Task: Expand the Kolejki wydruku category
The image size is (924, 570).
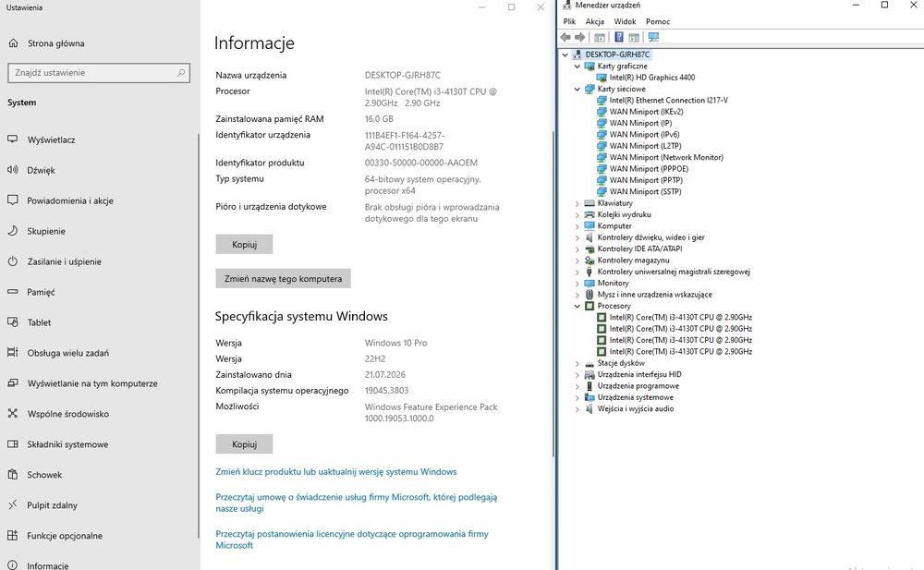Action: click(x=577, y=214)
